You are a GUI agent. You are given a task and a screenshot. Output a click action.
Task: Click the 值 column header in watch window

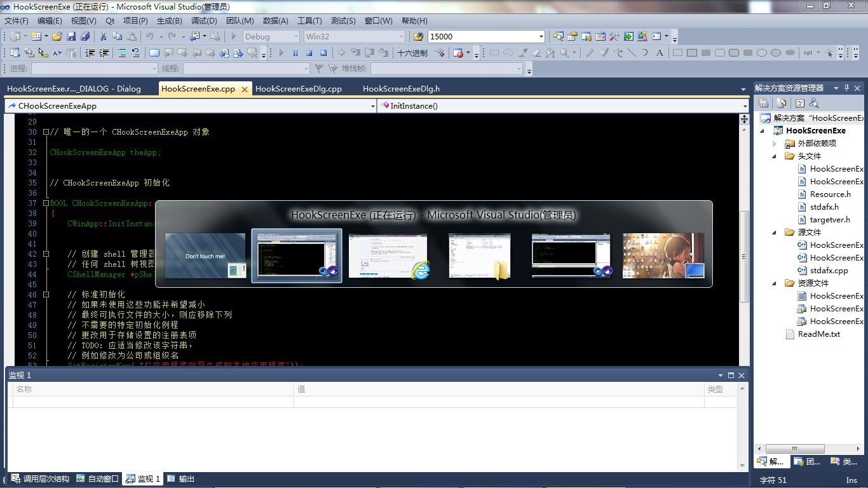pos(499,389)
